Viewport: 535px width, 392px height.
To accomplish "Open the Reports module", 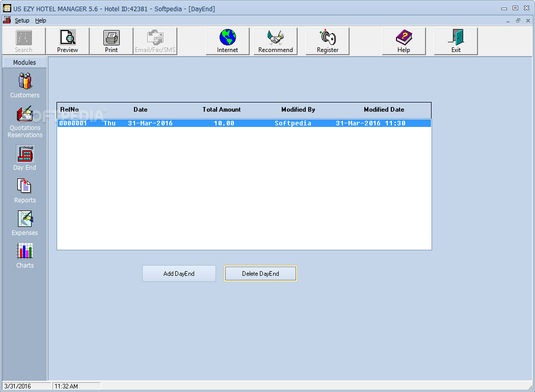I will point(24,191).
